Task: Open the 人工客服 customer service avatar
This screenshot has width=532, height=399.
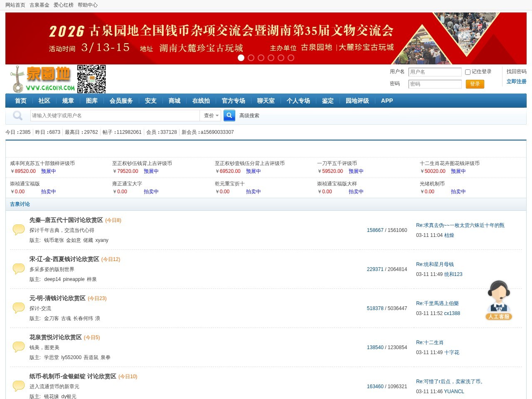Action: point(499,300)
